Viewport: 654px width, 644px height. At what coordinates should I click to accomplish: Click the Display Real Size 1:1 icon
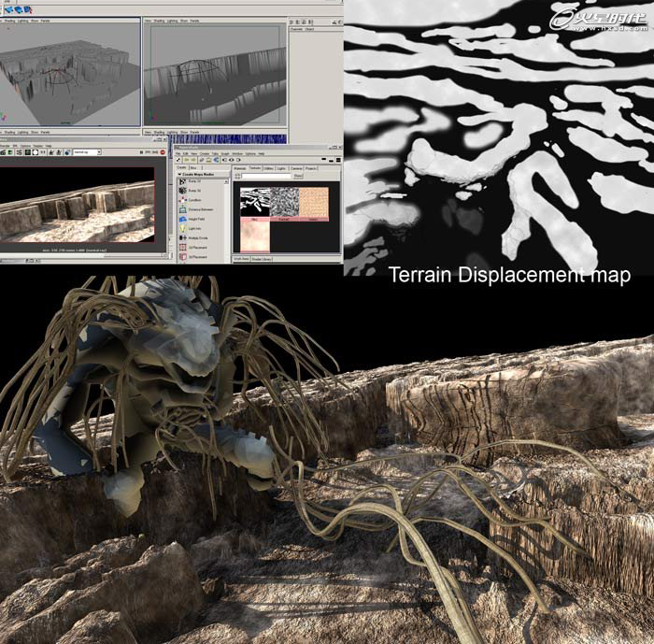coord(43,152)
